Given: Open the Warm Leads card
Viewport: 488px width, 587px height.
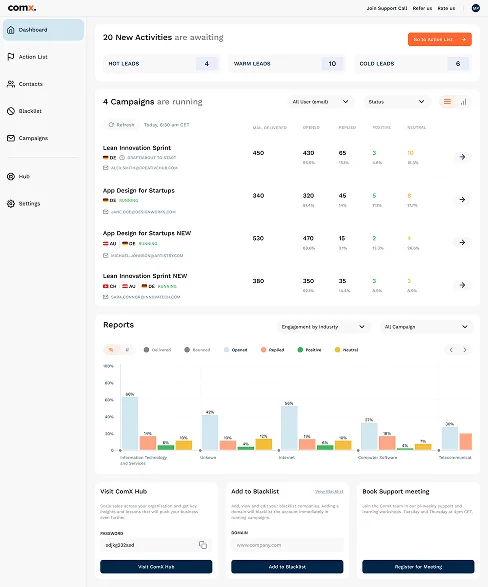Looking at the screenshot, I should (287, 64).
